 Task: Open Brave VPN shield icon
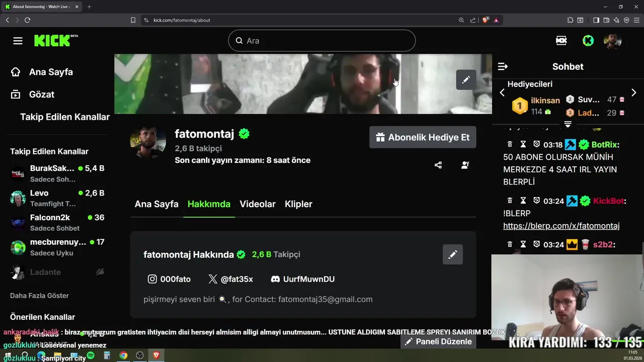(626, 20)
